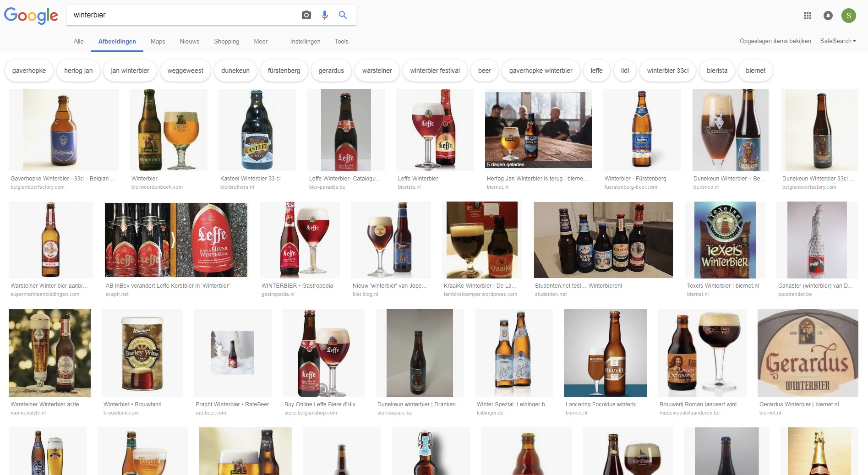Click the Dunekeun winterbier Dranken caption
Viewport: 868px width, 475px height.
point(419,404)
